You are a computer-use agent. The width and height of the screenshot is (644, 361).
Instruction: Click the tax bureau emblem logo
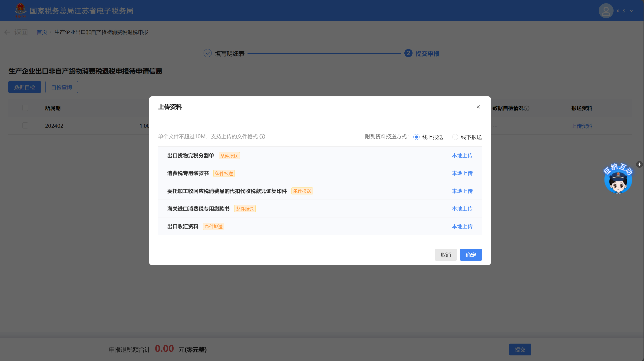(x=20, y=10)
